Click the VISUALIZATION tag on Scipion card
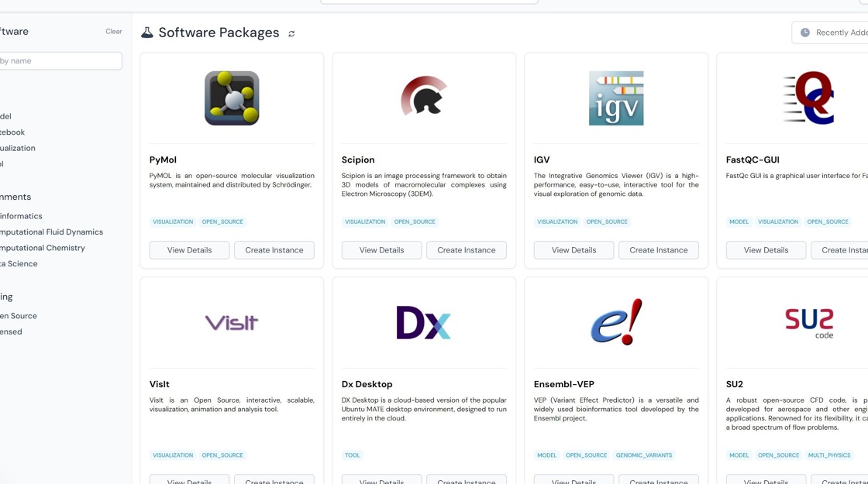868x484 pixels. click(x=365, y=221)
